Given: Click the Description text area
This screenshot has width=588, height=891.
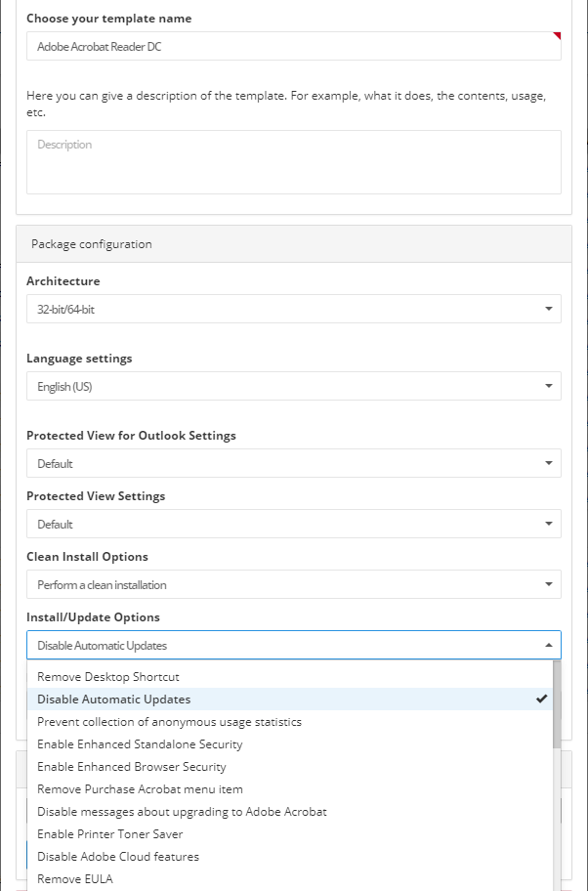Looking at the screenshot, I should [294, 162].
